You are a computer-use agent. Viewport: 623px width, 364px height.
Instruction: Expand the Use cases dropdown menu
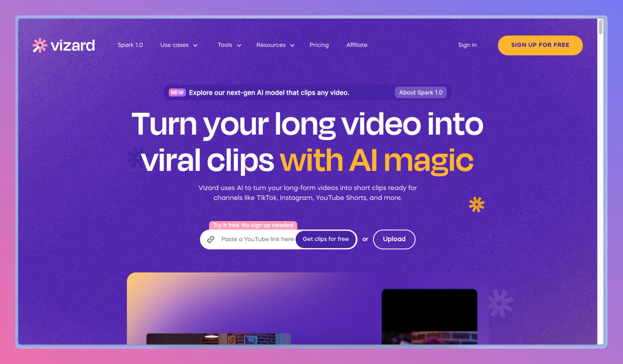point(178,45)
